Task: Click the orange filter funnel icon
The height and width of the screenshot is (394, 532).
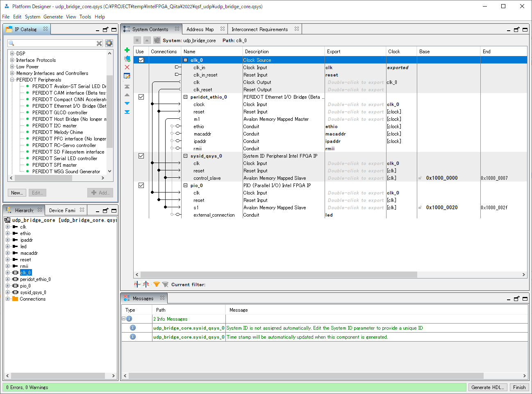Action: coord(157,284)
